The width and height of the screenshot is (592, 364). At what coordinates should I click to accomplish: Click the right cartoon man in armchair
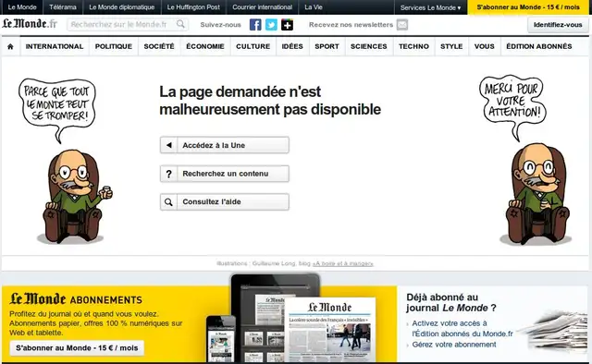(x=536, y=194)
